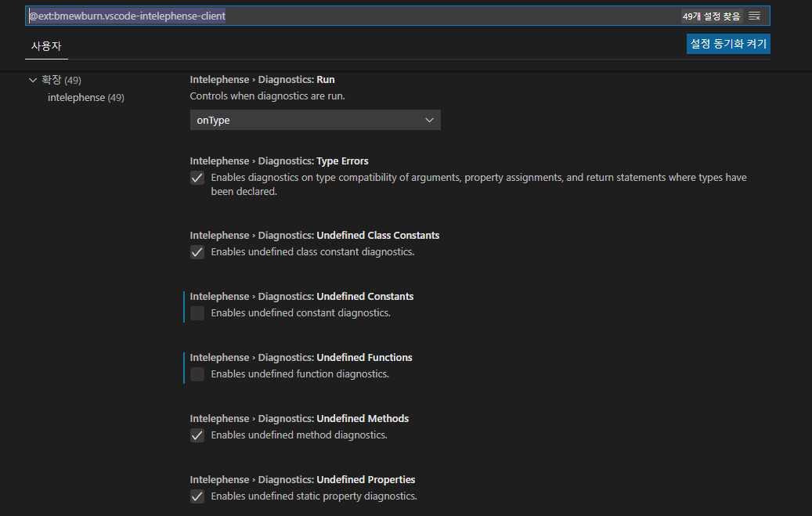Click the 설정 동기화 켜기 button
Image resolution: width=812 pixels, height=516 pixels.
(x=728, y=44)
